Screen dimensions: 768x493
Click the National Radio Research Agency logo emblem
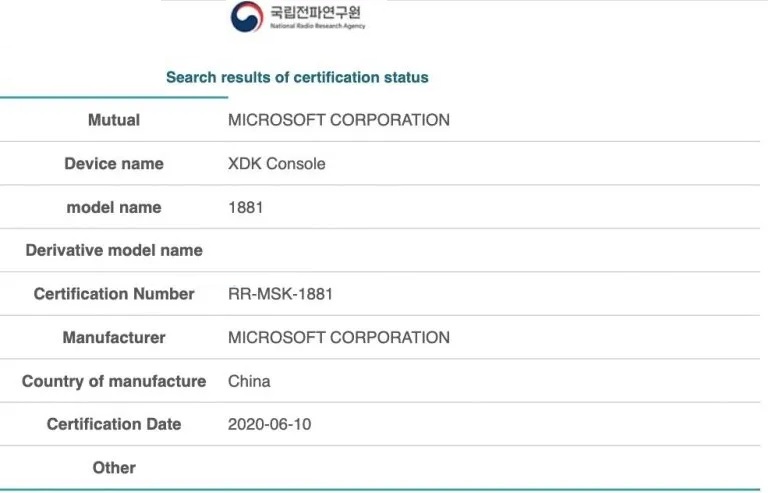(x=247, y=16)
